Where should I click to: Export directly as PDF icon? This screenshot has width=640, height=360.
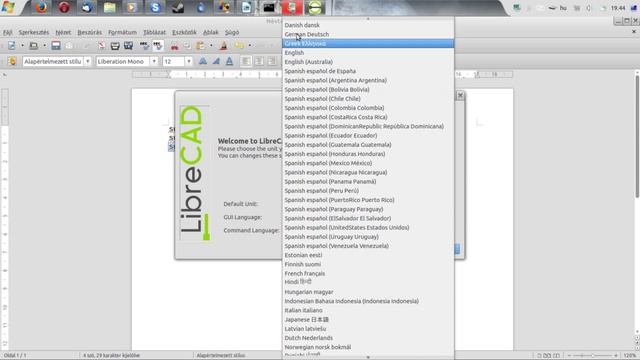pyautogui.click(x=102, y=46)
